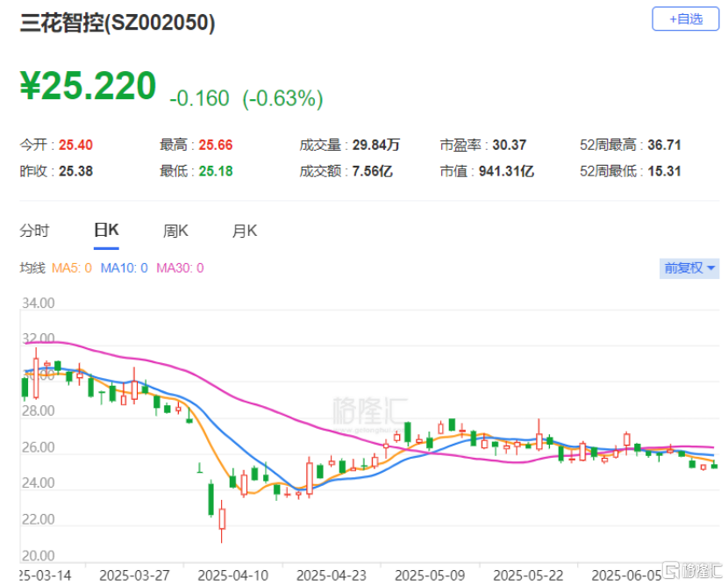
Task: Open the 周K weekly chart tab
Action: tap(175, 231)
